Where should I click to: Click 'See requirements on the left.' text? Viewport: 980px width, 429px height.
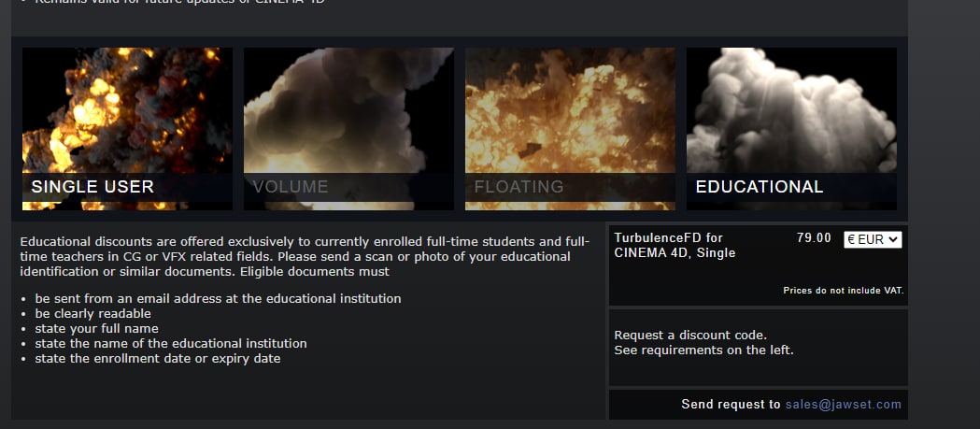click(703, 350)
